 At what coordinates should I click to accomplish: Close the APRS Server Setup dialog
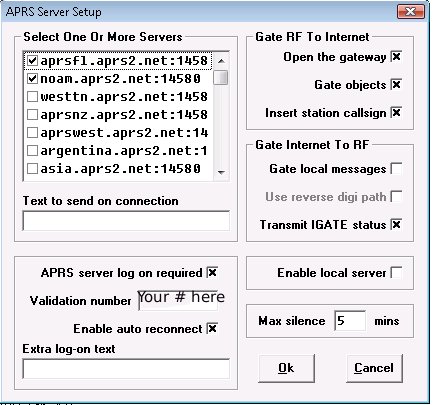coord(411,12)
